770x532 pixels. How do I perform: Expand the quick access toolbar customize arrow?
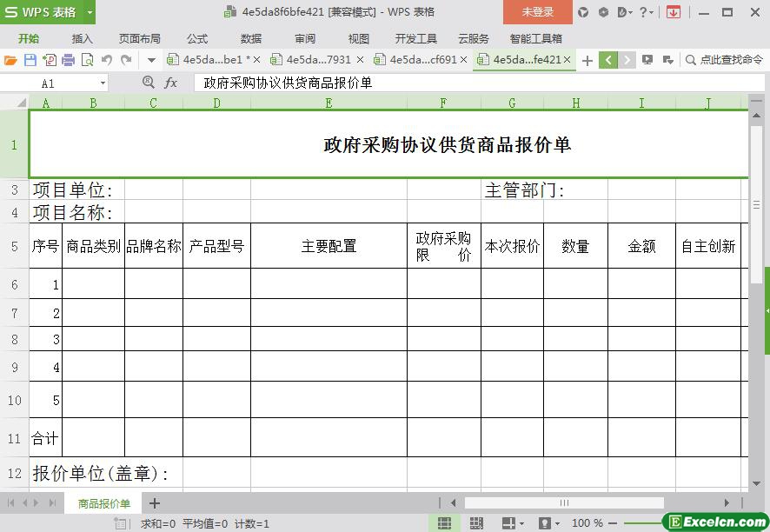click(151, 60)
